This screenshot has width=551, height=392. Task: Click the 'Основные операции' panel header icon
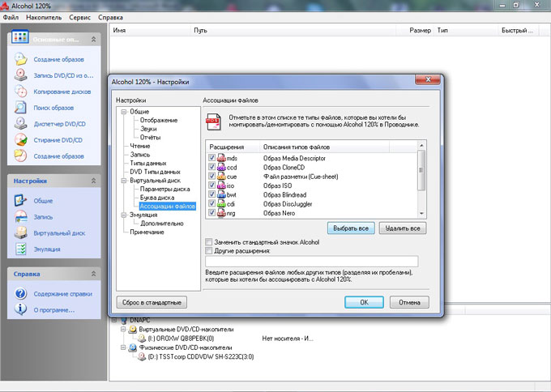click(20, 37)
